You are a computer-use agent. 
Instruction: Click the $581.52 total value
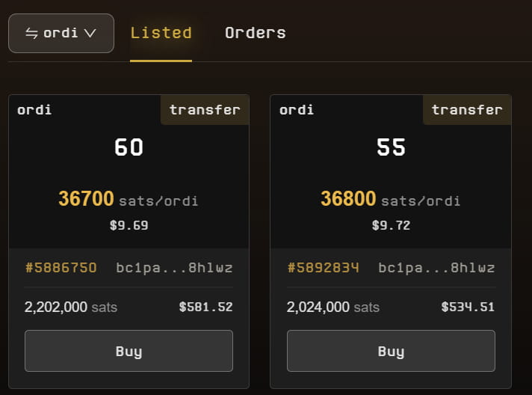205,307
